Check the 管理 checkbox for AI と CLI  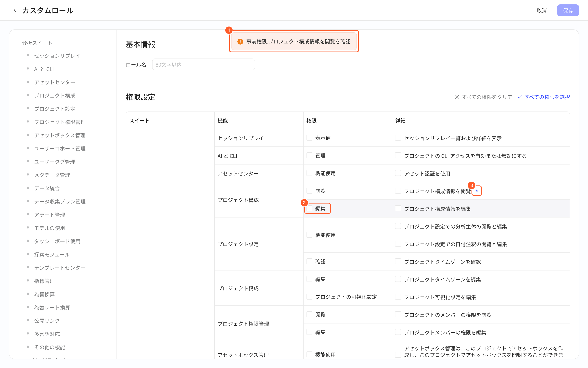coord(309,155)
